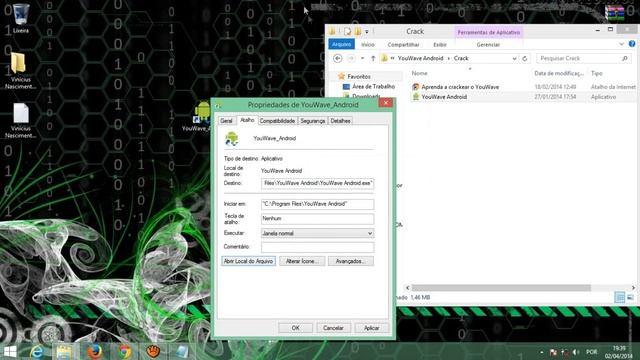Select 'Aprenda a crackear o YouWave' file

coord(460,87)
